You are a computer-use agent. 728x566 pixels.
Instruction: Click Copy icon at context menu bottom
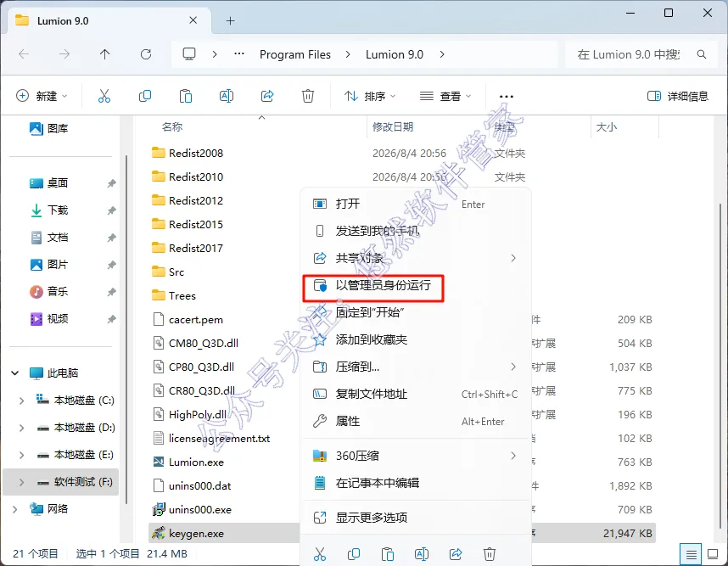354,554
